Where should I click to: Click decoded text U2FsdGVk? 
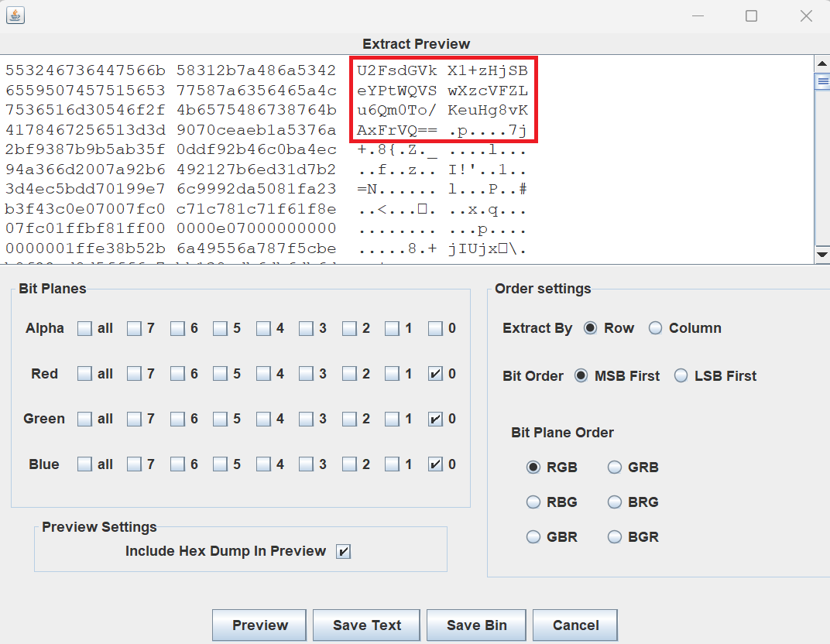tap(397, 70)
